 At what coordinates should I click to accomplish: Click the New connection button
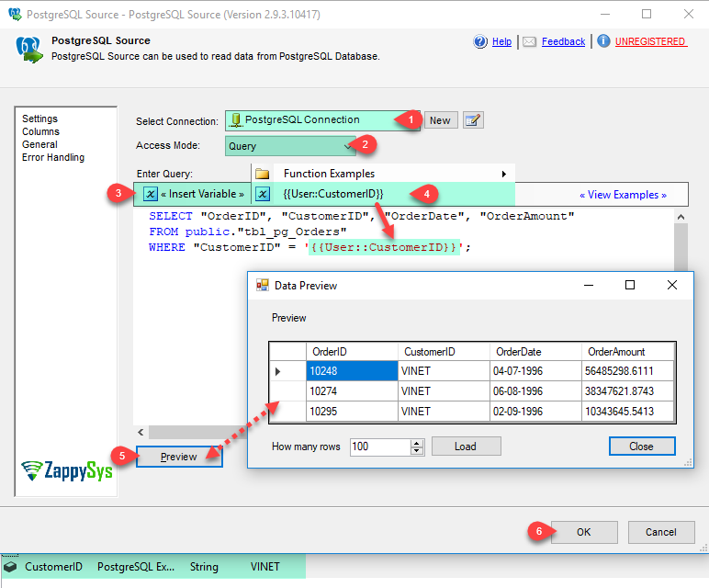(x=441, y=120)
